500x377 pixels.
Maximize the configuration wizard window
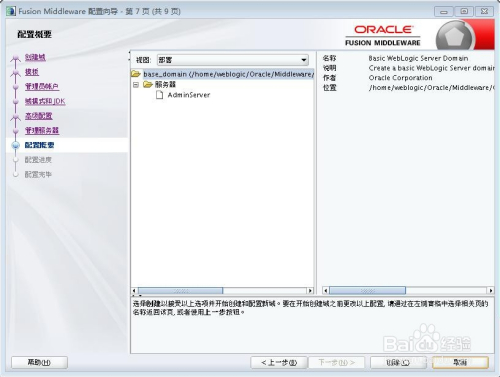[464, 11]
